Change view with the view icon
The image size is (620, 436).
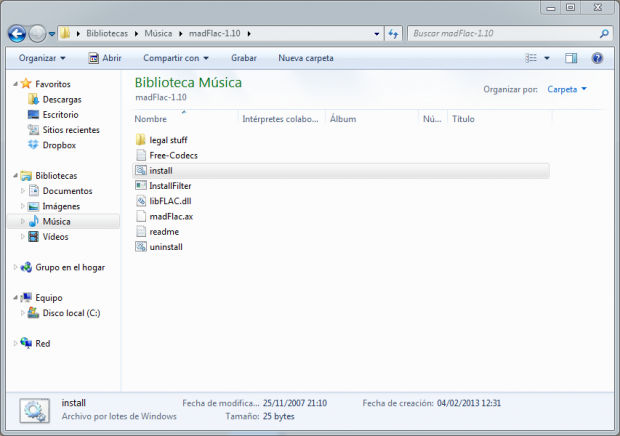click(x=531, y=58)
